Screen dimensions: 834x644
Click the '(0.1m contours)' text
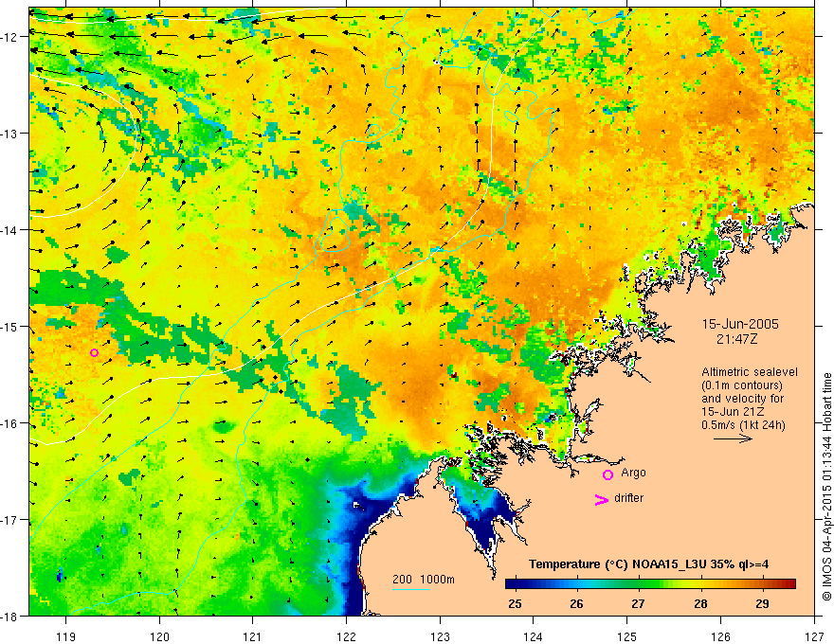(742, 385)
